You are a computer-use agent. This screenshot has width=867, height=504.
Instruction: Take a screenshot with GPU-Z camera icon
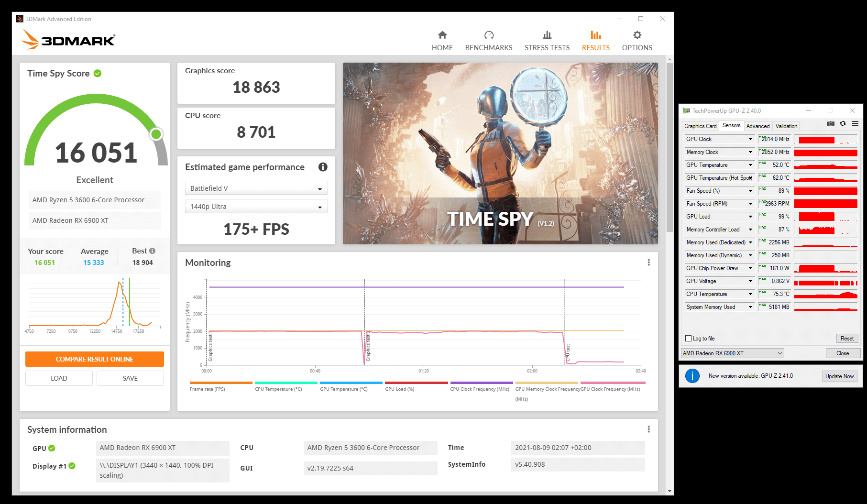(x=831, y=124)
